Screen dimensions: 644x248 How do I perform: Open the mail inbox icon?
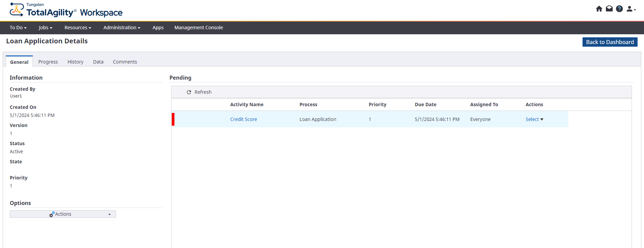click(x=609, y=9)
